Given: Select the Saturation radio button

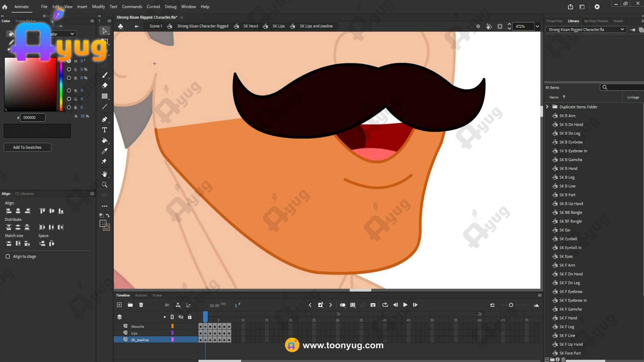Looking at the screenshot, I should pyautogui.click(x=69, y=70).
